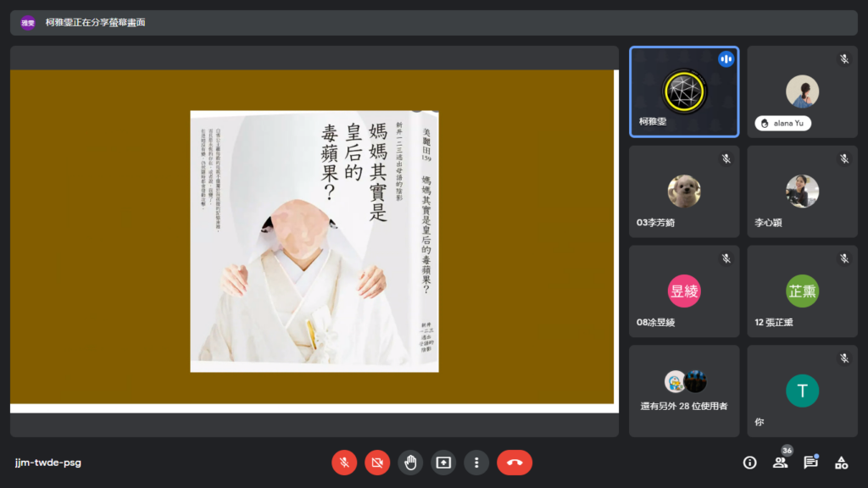Click the 03李芳綺 dog avatar

684,191
